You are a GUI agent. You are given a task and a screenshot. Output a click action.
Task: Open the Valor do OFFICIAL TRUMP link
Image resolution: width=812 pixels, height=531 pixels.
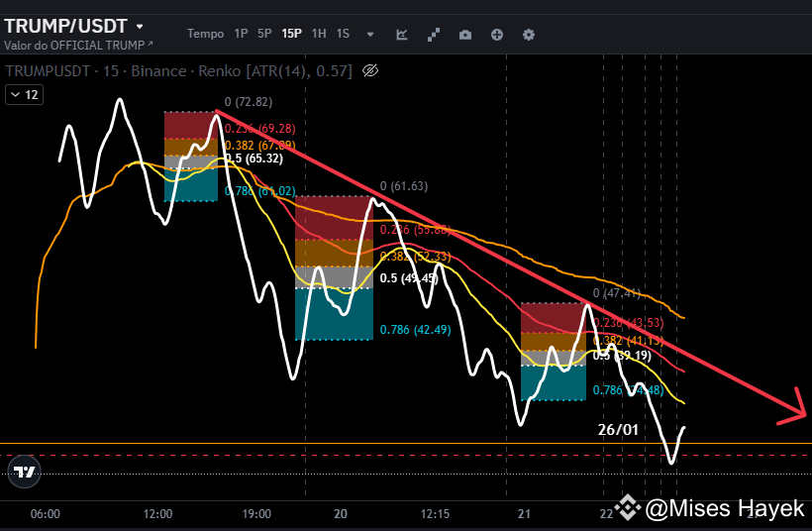(x=78, y=45)
